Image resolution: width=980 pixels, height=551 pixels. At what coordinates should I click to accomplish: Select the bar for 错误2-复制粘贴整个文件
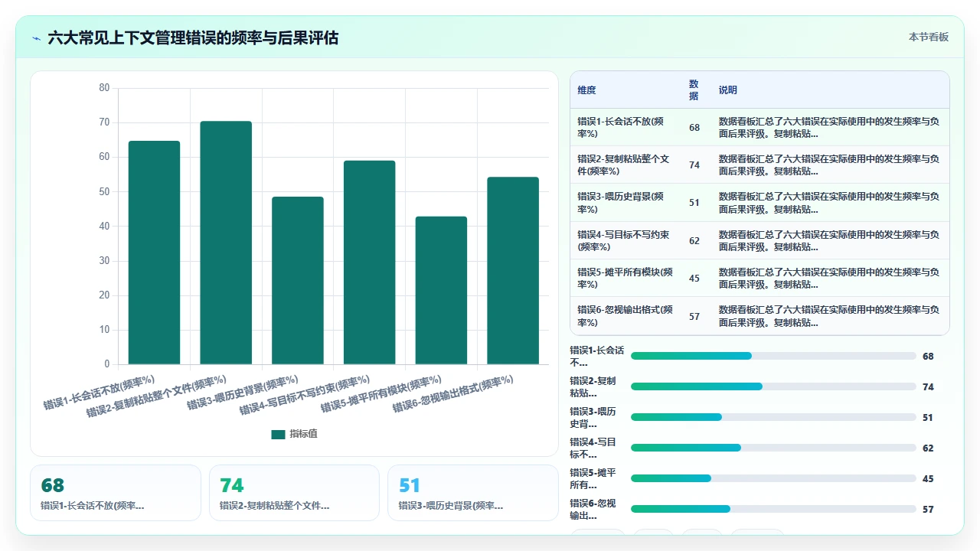tap(226, 243)
